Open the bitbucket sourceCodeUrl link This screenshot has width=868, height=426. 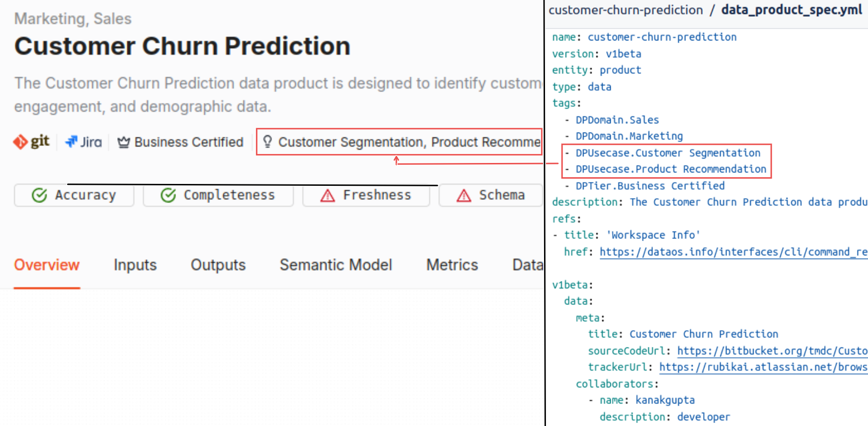772,351
